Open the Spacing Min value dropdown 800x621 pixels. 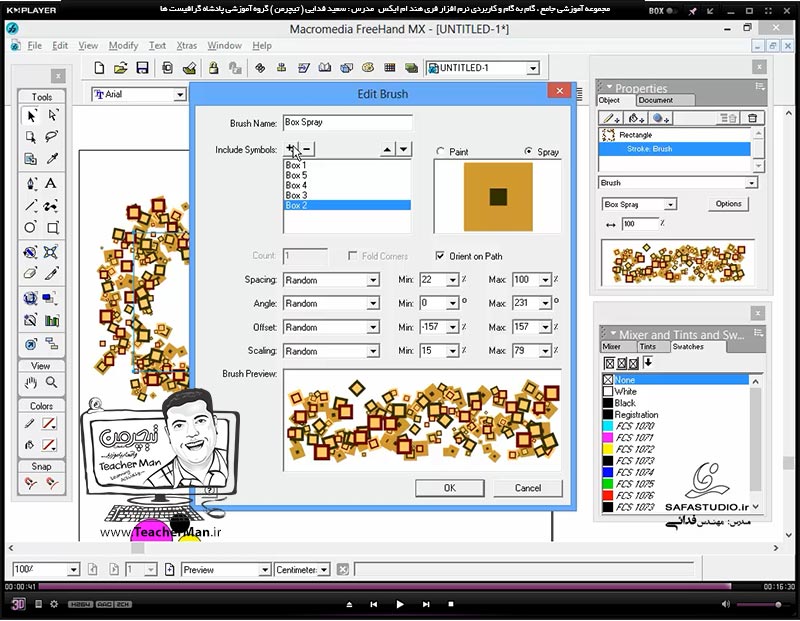pyautogui.click(x=453, y=280)
